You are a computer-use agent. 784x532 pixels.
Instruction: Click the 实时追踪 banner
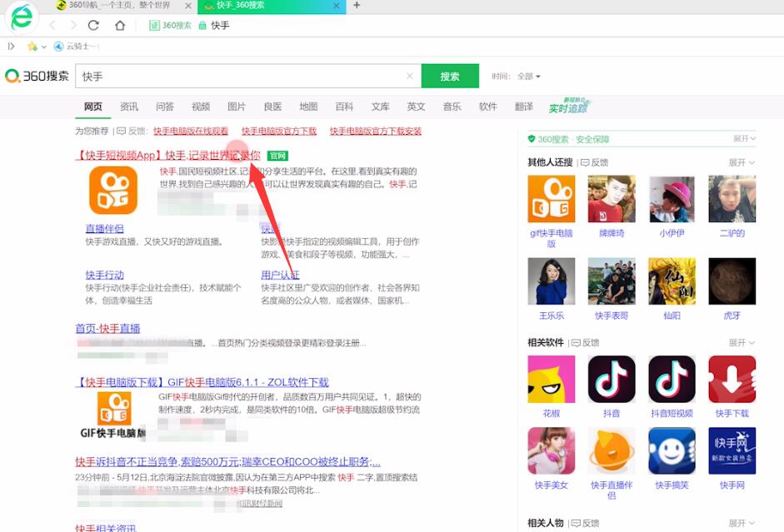569,106
